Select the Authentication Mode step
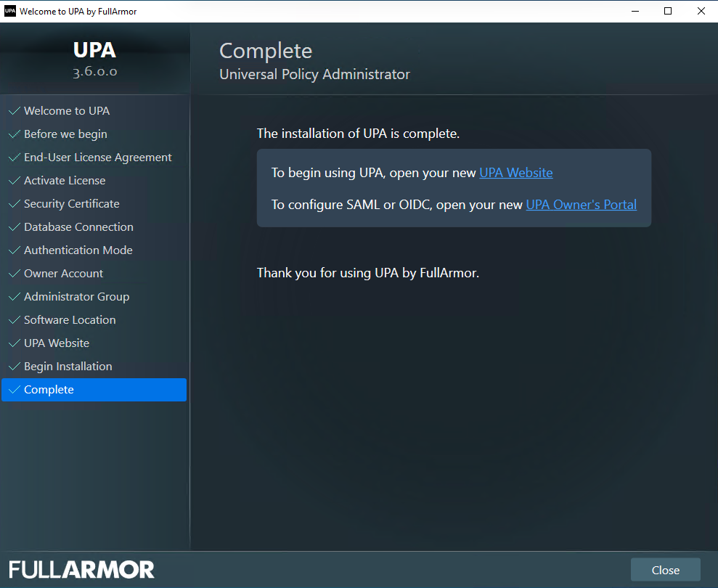Screen dimensions: 718x588 (78, 250)
